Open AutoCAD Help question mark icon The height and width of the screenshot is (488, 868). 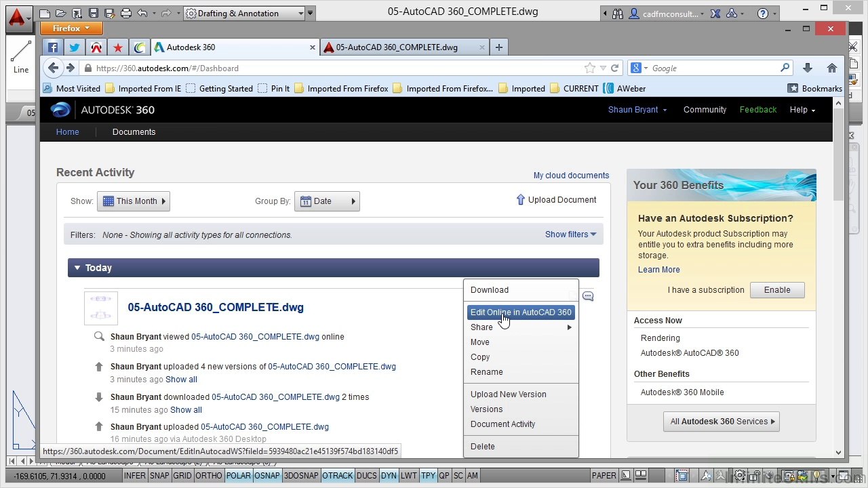click(x=762, y=14)
